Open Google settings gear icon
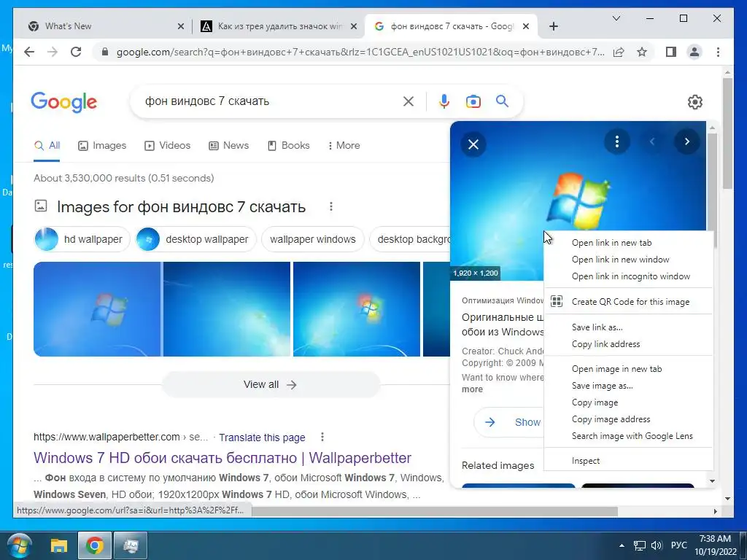Image resolution: width=747 pixels, height=560 pixels. (x=694, y=102)
